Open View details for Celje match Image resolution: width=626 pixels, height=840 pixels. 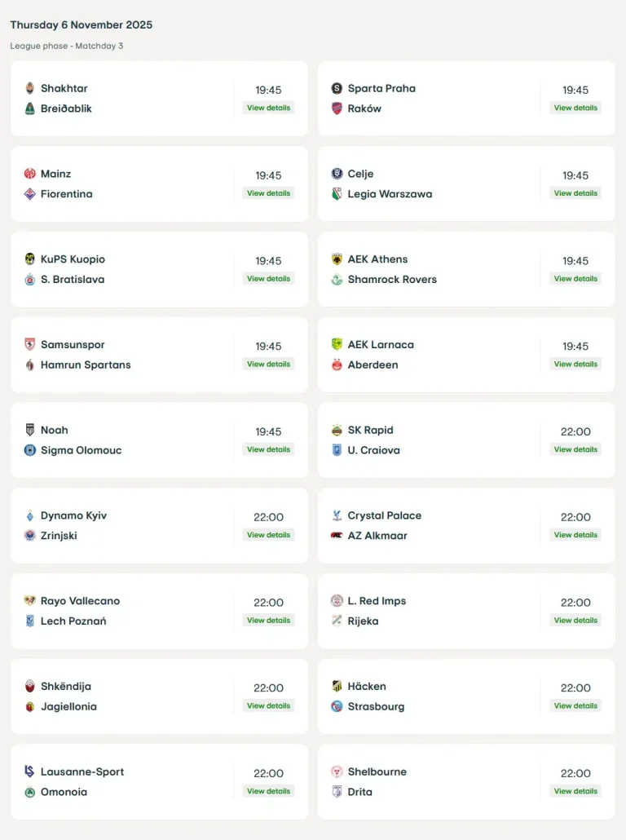[575, 193]
